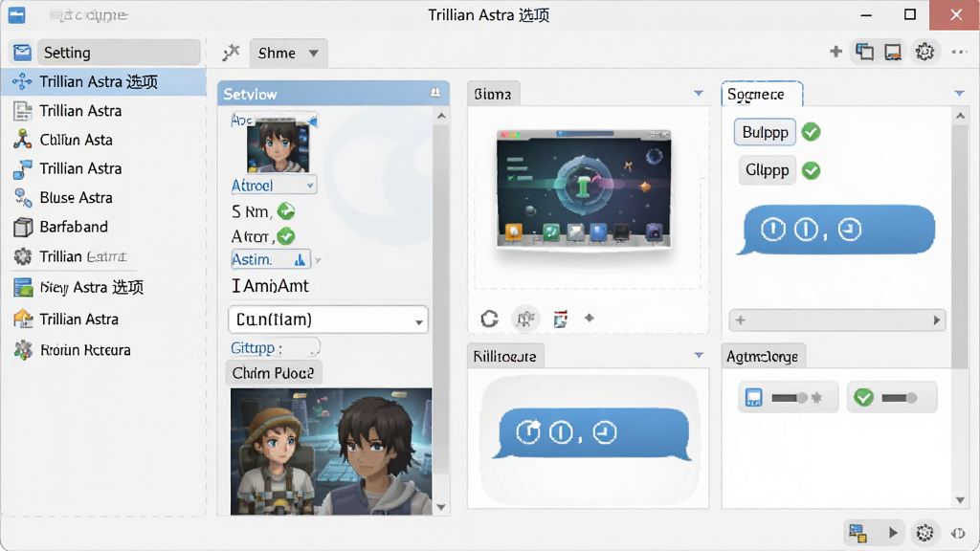Screen dimensions: 980x551
Task: Click the Cbliun Asta network icon
Action: [x=23, y=139]
